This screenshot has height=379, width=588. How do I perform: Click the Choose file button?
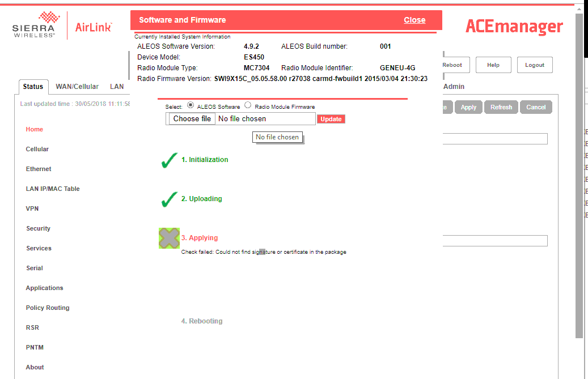(192, 119)
